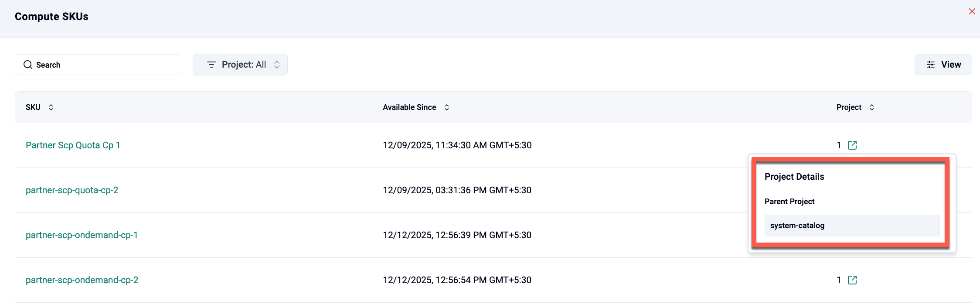Click the sliders icon on the View button

pyautogui.click(x=931, y=65)
